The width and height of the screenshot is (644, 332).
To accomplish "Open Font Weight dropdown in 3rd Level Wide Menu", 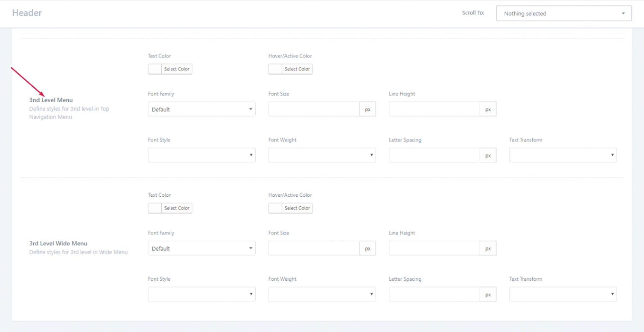I will point(322,294).
